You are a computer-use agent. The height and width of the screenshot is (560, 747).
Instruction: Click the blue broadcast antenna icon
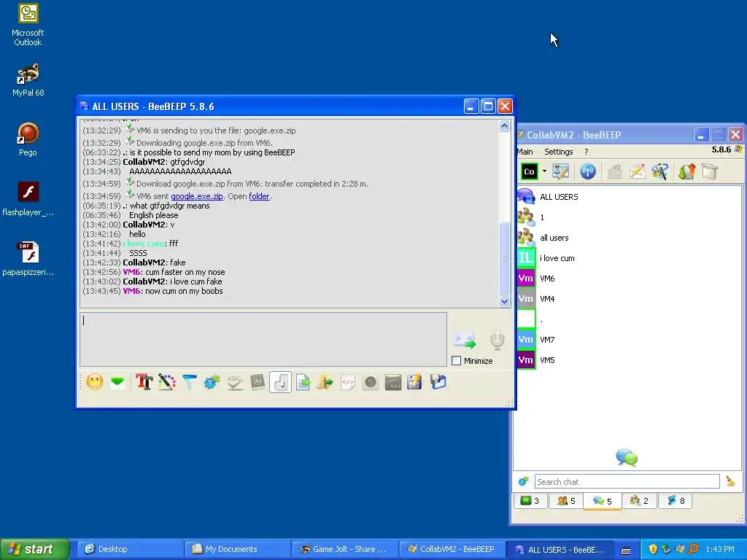coord(588,171)
